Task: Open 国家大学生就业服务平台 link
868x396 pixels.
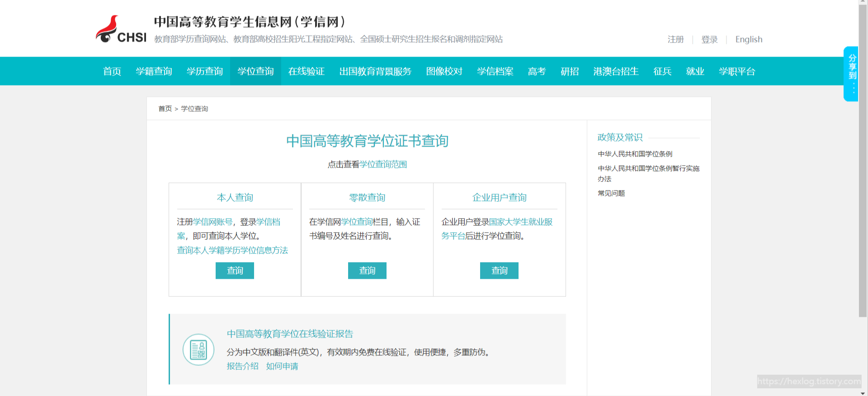Action: [x=520, y=222]
